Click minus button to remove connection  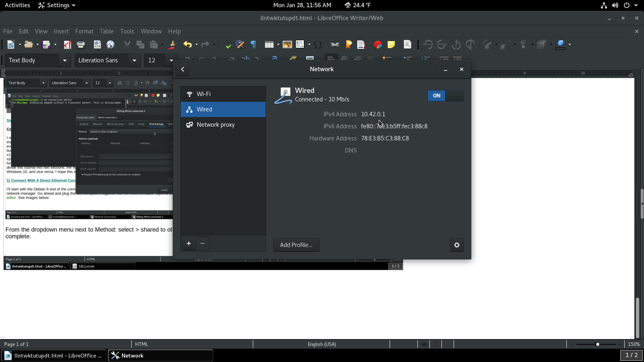[x=202, y=243]
